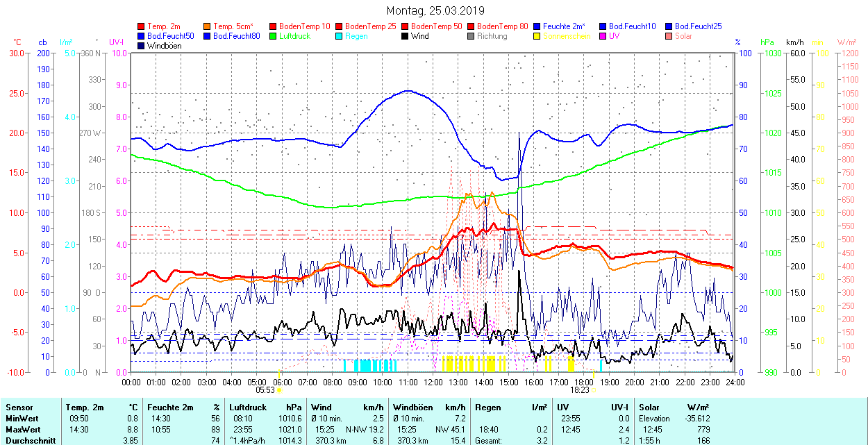Click the "UV-I" axis unit label at top left
The width and height of the screenshot is (868, 445).
point(116,42)
